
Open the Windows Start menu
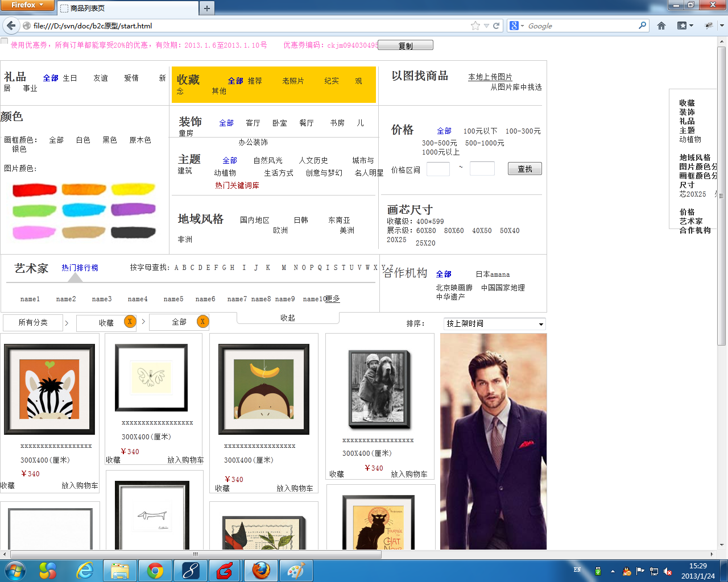click(x=15, y=571)
